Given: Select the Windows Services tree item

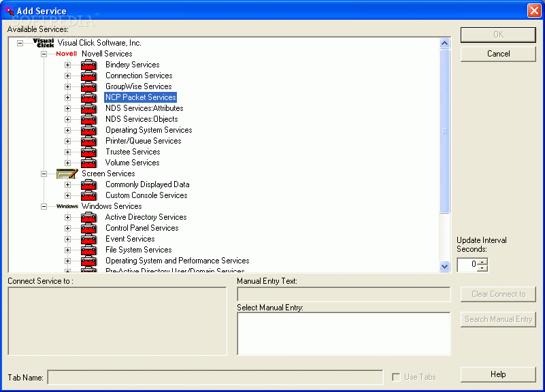Looking at the screenshot, I should [112, 206].
